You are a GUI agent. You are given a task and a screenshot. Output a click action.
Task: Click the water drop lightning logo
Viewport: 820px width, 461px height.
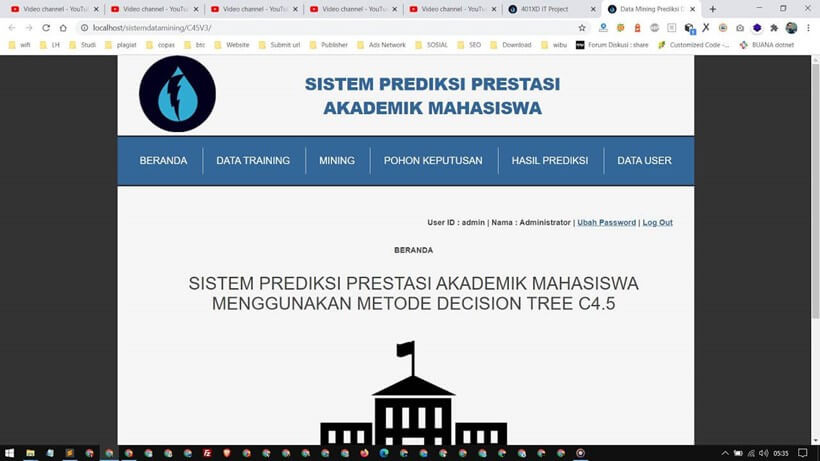coord(177,94)
